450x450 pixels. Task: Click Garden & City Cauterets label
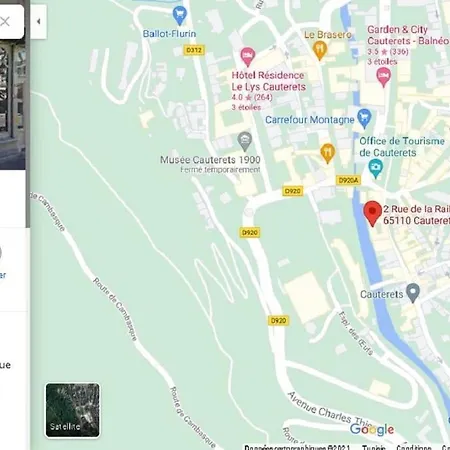(408, 35)
